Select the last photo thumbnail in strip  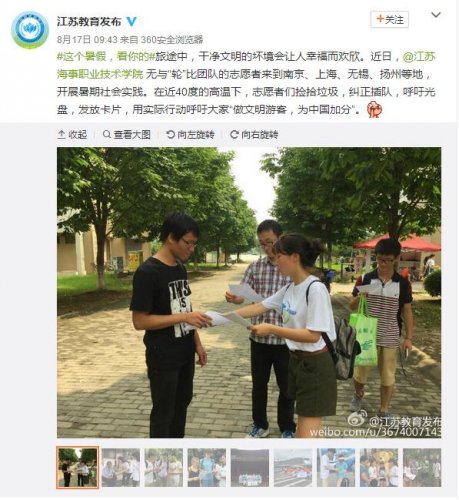[422, 468]
